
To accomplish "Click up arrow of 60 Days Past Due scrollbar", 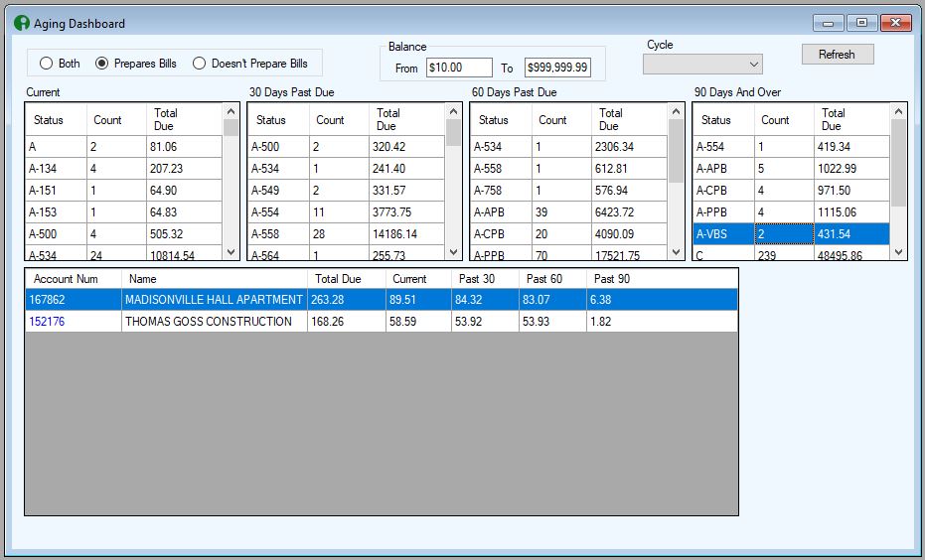I will point(676,111).
